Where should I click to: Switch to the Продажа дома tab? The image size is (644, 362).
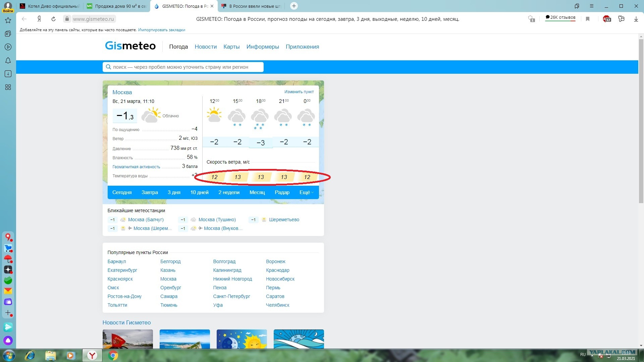tap(117, 6)
